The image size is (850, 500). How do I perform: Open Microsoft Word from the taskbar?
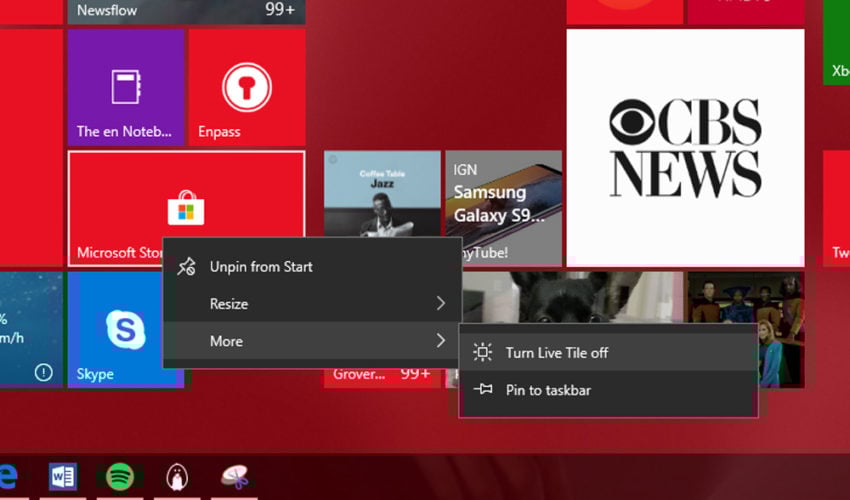pos(63,477)
